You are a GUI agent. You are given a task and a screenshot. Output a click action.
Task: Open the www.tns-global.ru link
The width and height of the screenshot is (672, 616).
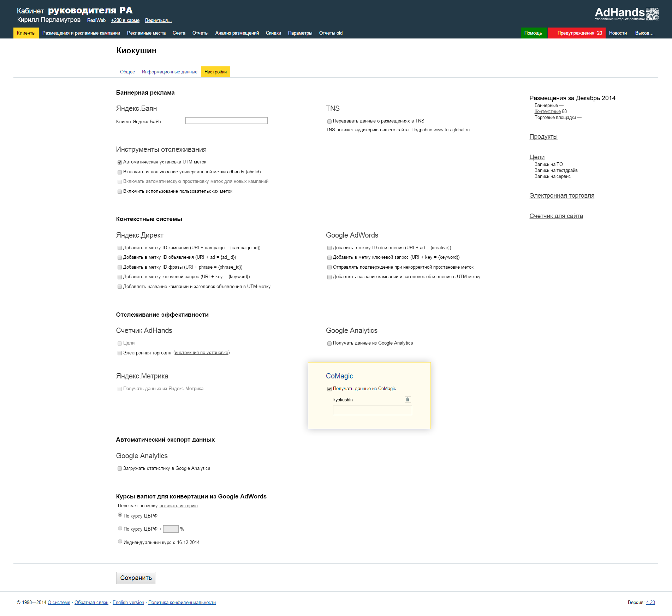pyautogui.click(x=451, y=130)
